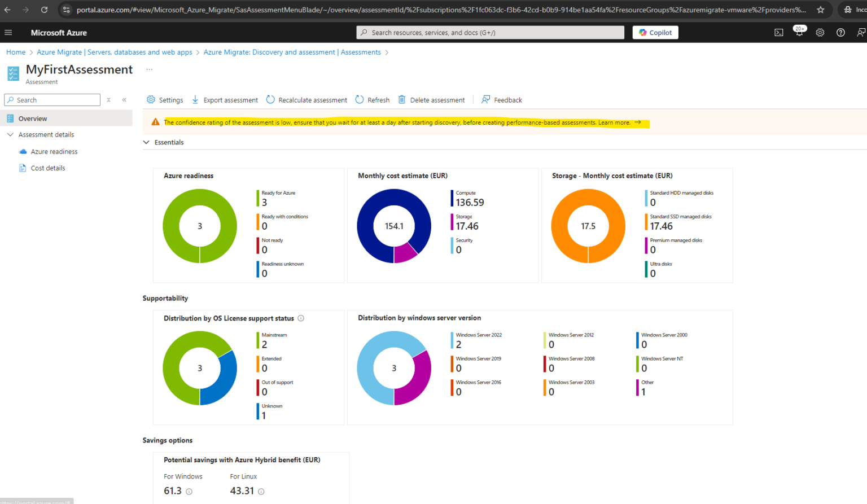Recalculate the assessment

(306, 100)
